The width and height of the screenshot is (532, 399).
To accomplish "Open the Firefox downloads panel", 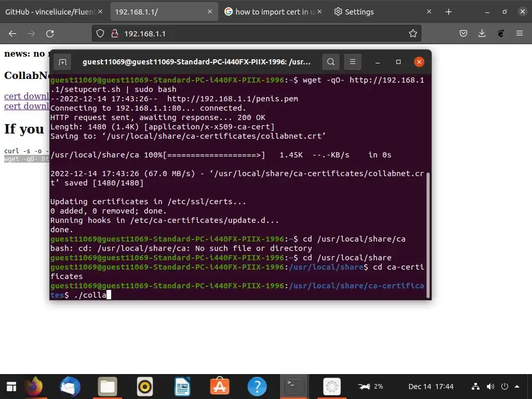I will pos(482,33).
